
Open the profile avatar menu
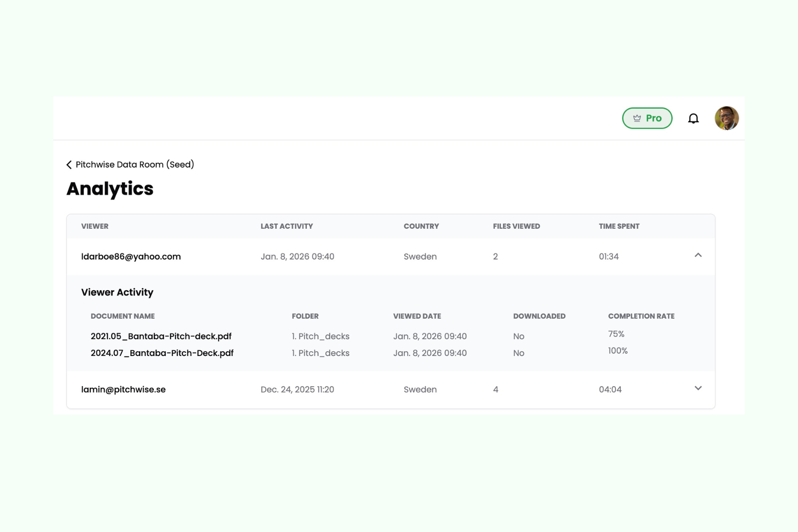click(727, 117)
